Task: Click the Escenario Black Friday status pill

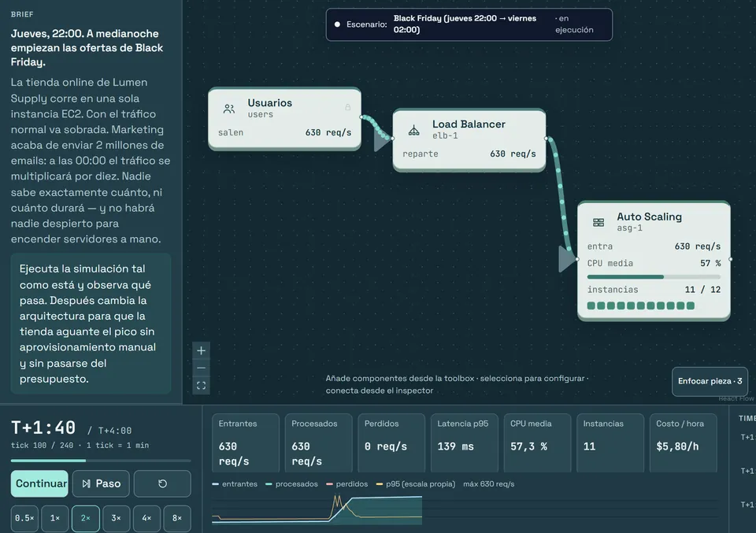Action: pyautogui.click(x=469, y=24)
